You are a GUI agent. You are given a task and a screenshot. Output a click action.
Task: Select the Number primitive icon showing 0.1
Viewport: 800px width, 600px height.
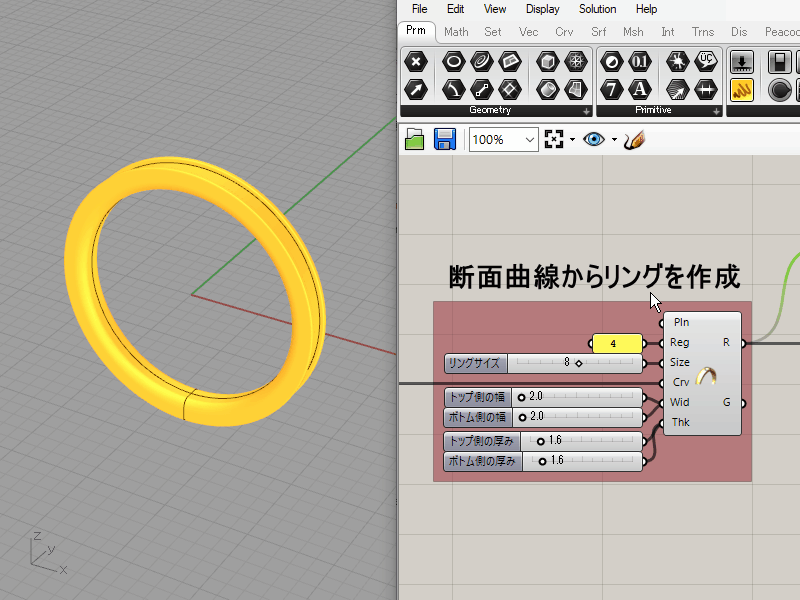pyautogui.click(x=639, y=61)
